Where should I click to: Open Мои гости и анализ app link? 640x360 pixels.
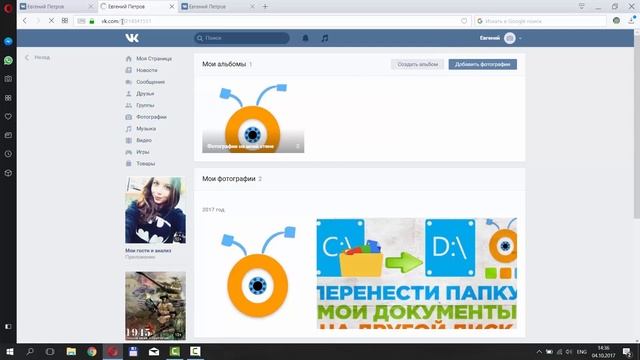(x=148, y=251)
